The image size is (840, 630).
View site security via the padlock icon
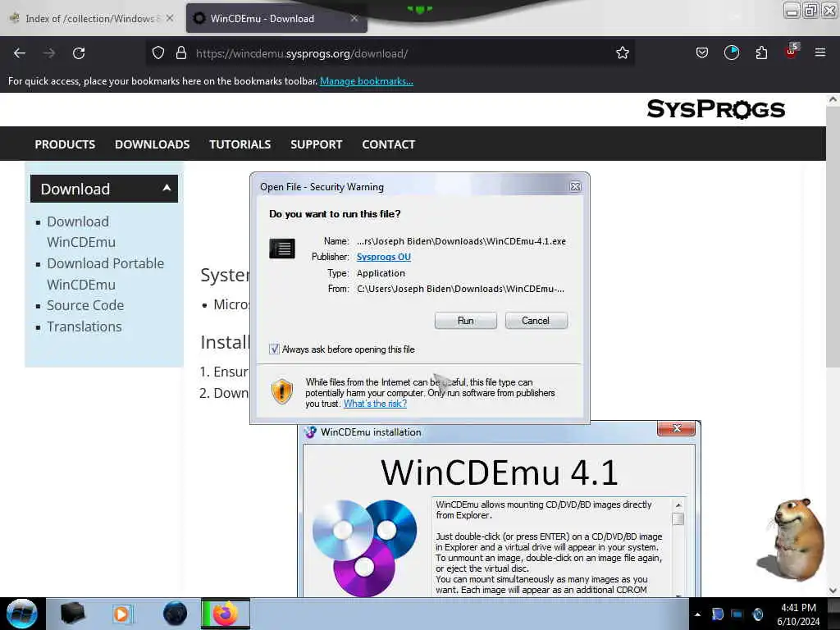pyautogui.click(x=181, y=53)
